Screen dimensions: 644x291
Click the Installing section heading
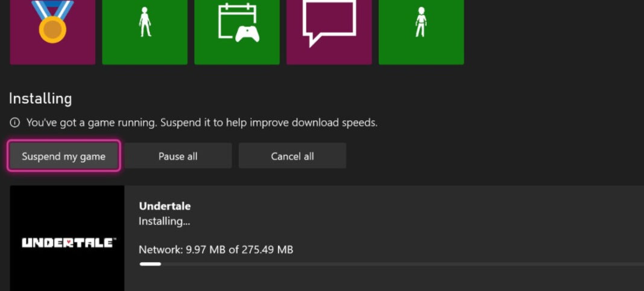pyautogui.click(x=40, y=98)
